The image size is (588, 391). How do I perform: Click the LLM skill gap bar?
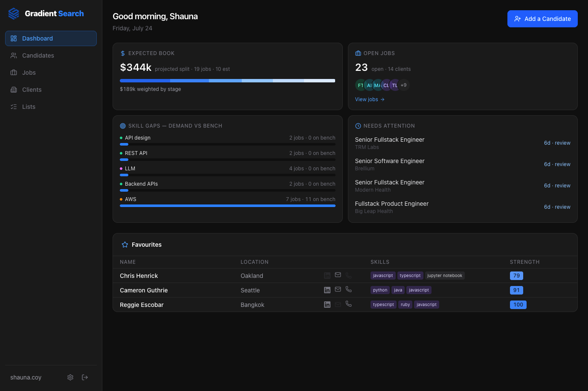pos(228,175)
